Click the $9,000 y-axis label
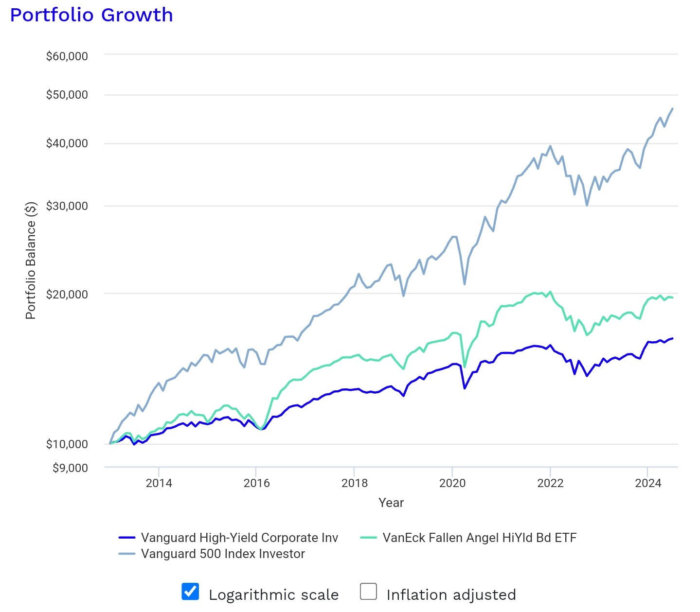This screenshot has width=700, height=612. point(70,468)
